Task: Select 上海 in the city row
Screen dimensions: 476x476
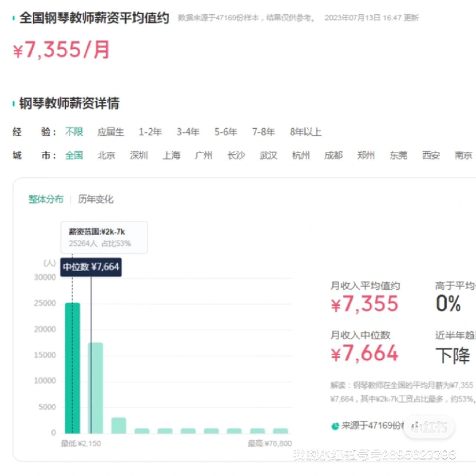Action: click(x=171, y=155)
